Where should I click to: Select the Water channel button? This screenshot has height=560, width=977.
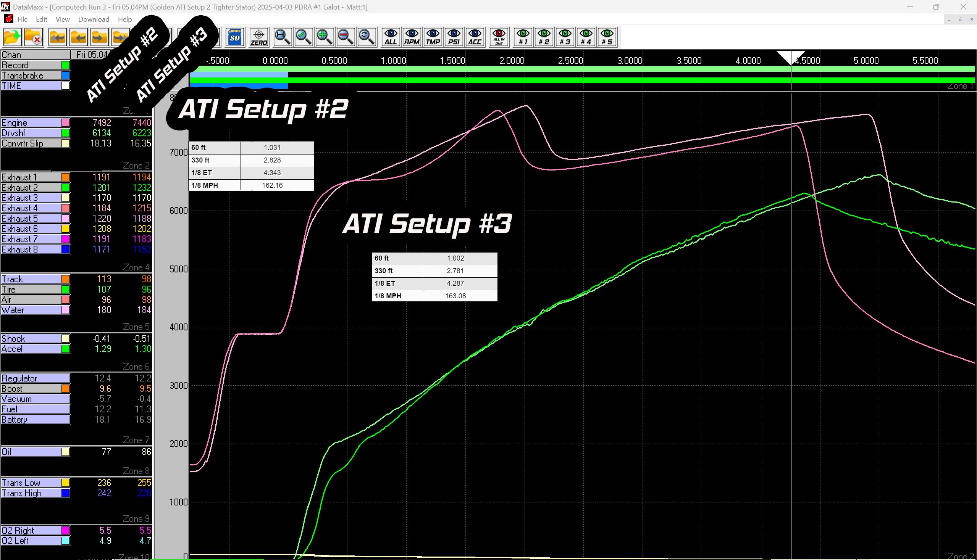[x=36, y=310]
